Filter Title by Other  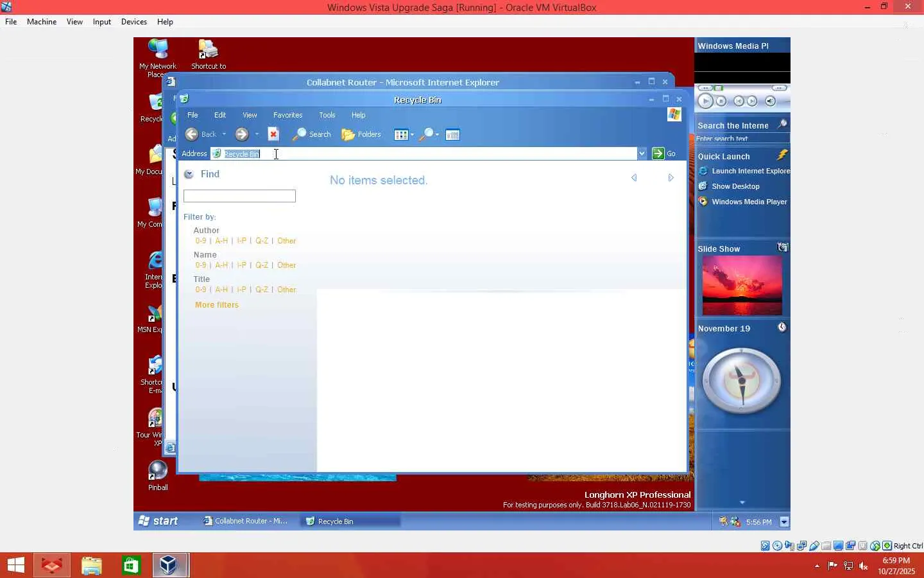[287, 290]
